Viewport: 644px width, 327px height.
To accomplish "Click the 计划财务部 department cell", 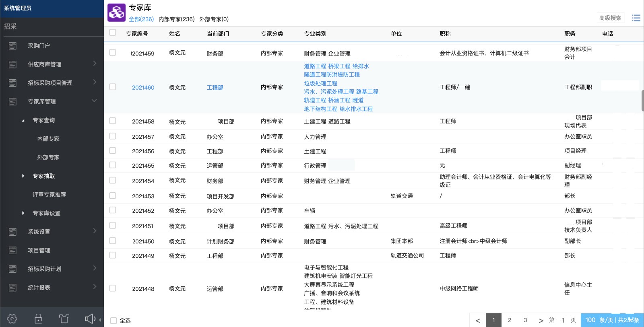I will (221, 241).
